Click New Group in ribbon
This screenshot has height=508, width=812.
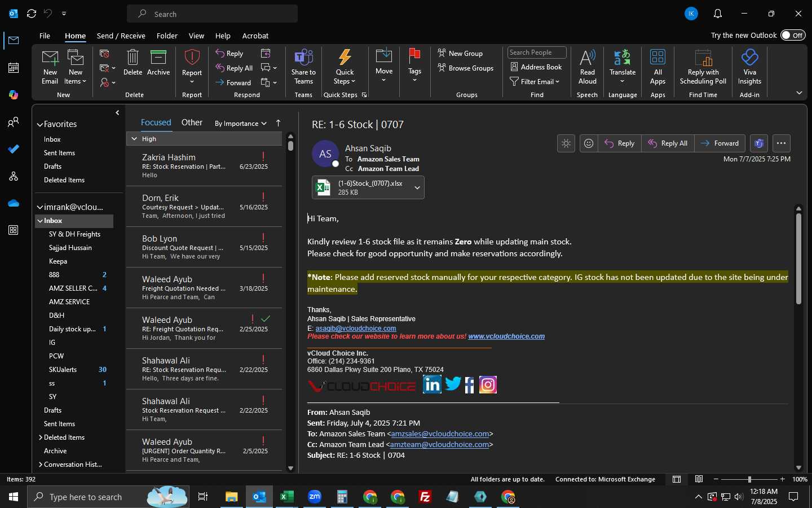(460, 53)
